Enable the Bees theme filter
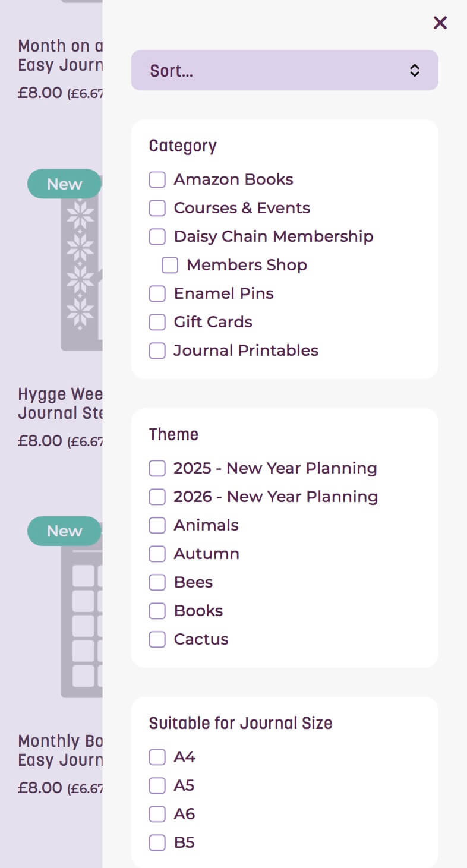 pos(157,582)
